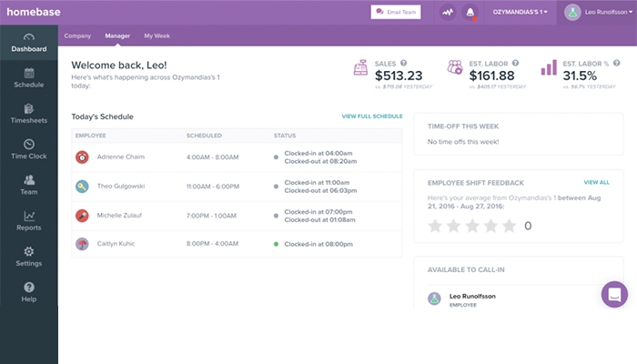Image resolution: width=637 pixels, height=364 pixels.
Task: Open the Time Clock page
Action: (x=28, y=148)
